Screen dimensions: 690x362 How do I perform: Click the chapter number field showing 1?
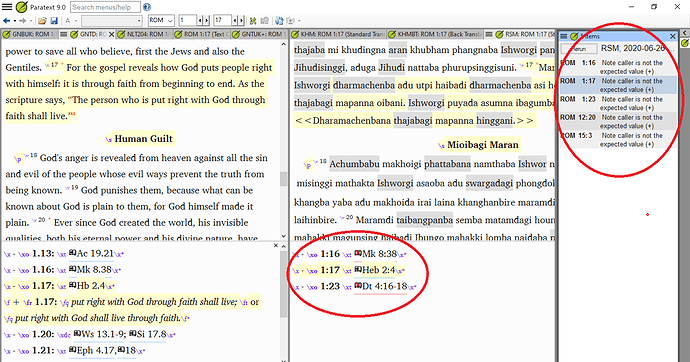coord(187,21)
